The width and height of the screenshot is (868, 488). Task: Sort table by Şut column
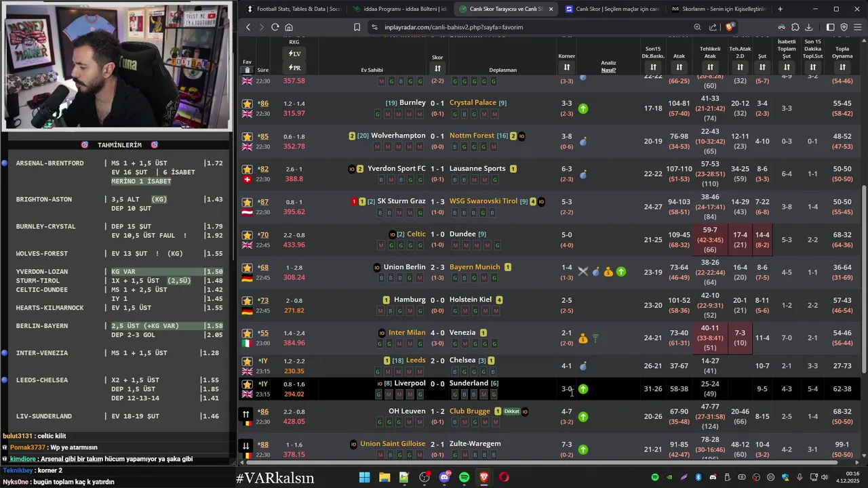click(762, 67)
